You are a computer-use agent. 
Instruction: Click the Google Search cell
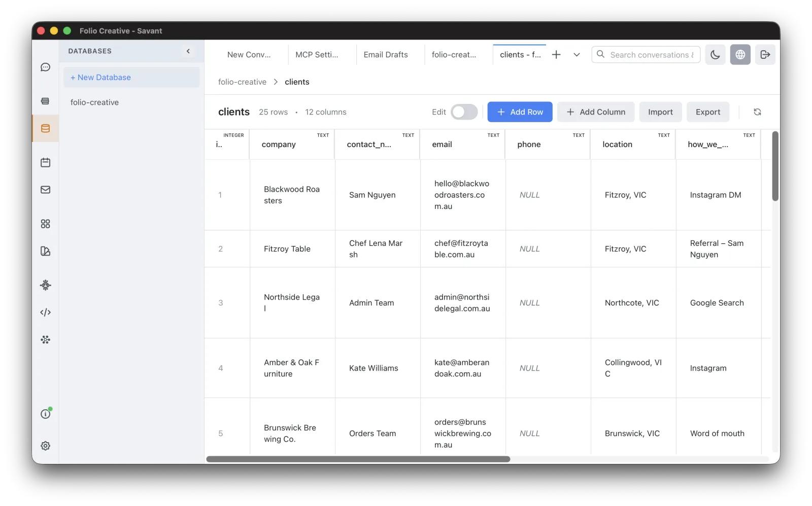point(719,303)
